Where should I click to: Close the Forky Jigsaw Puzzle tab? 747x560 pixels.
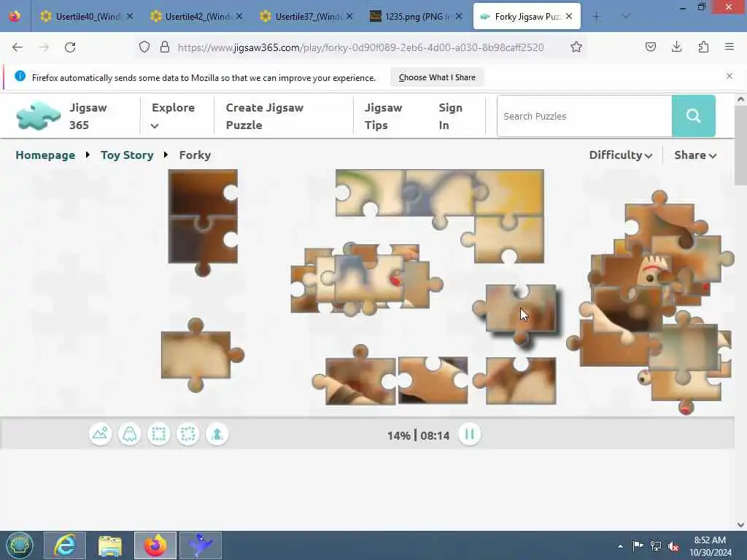[569, 16]
